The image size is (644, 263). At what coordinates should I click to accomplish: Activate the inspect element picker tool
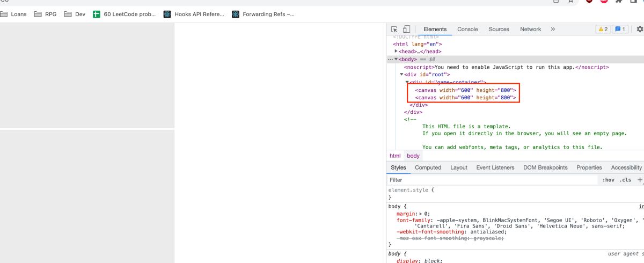394,29
